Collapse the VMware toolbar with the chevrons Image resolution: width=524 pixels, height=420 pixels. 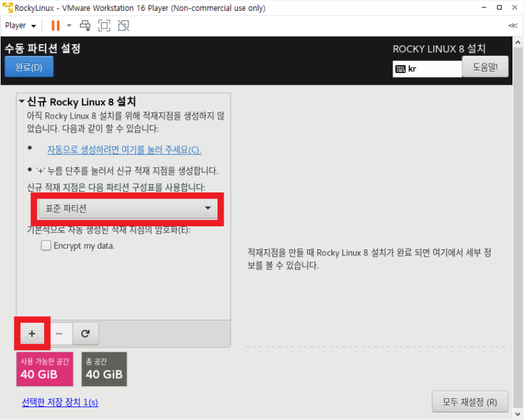(512, 26)
